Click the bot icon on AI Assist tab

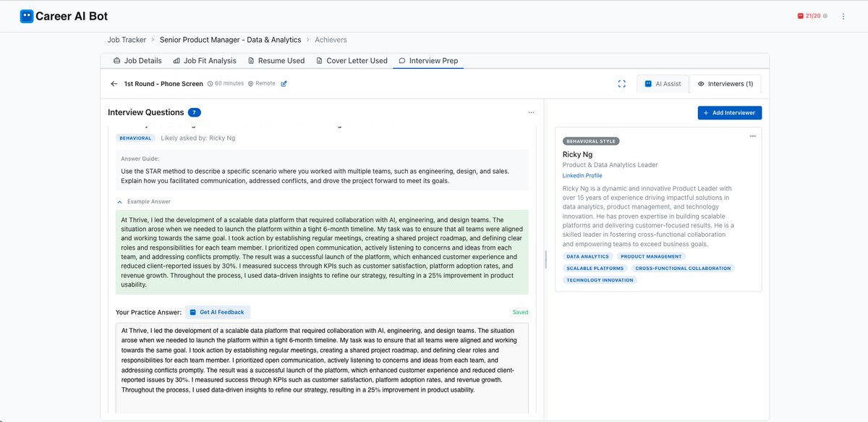[x=648, y=84]
